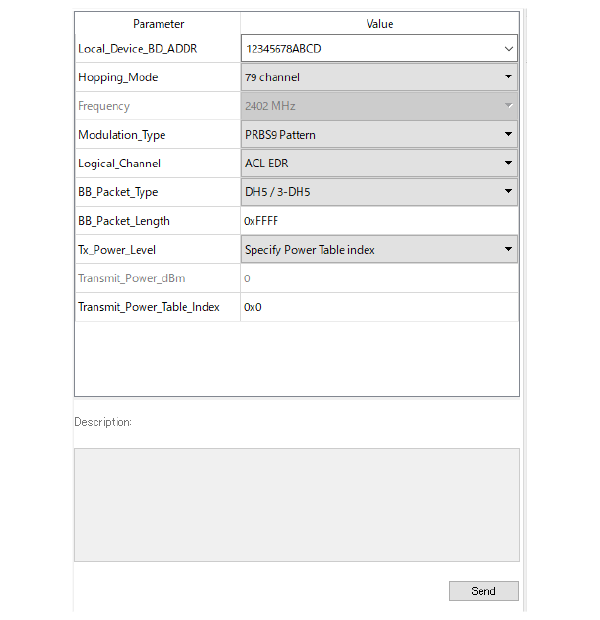This screenshot has width=600, height=620.
Task: Click inside the Description text area
Action: [297, 505]
